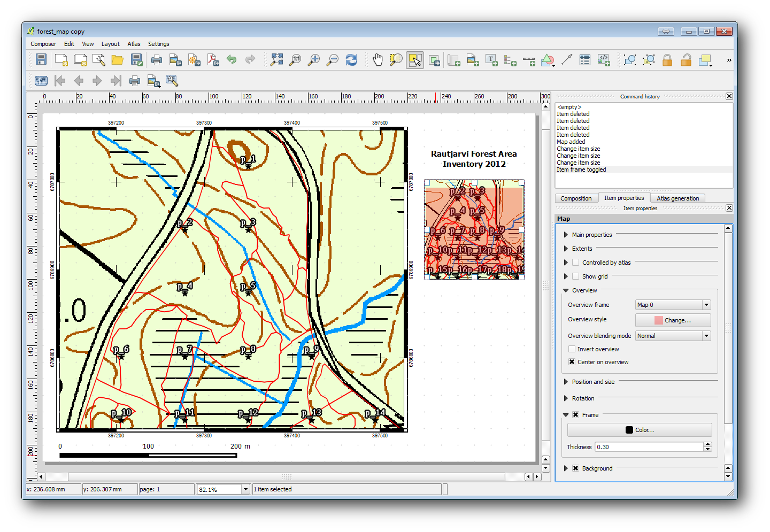Select the Pan composer hand tool
The image size is (770, 532).
pos(378,60)
